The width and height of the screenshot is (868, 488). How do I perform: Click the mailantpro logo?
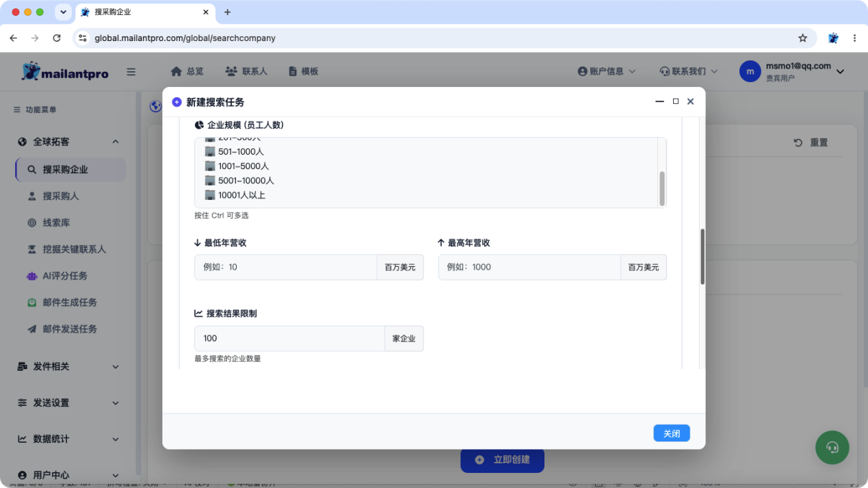65,71
